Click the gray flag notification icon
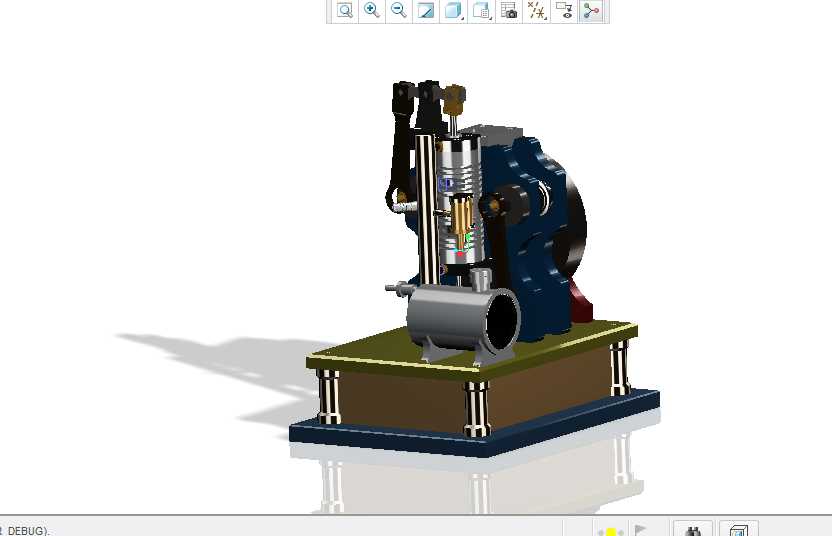 point(640,530)
